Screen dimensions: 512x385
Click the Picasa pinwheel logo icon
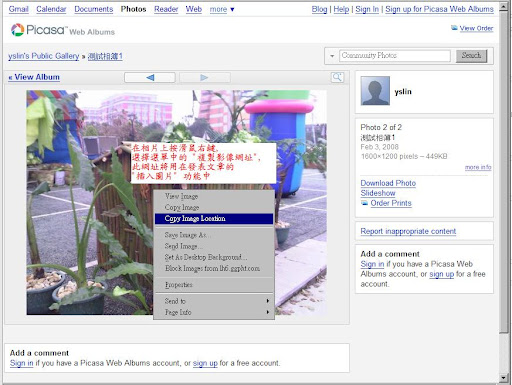(x=17, y=30)
